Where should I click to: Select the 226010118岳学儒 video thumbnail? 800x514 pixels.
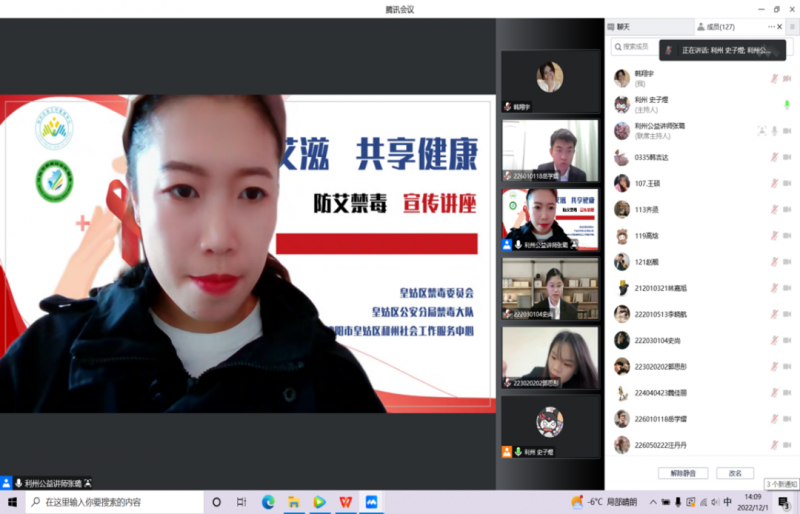(x=549, y=150)
